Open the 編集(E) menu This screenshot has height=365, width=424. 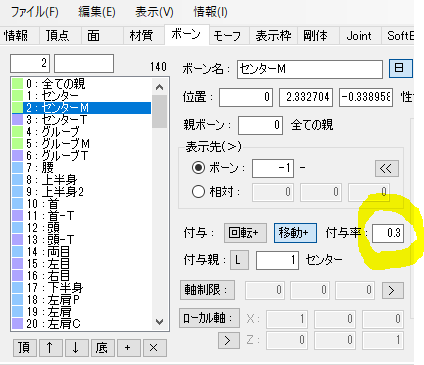[97, 12]
